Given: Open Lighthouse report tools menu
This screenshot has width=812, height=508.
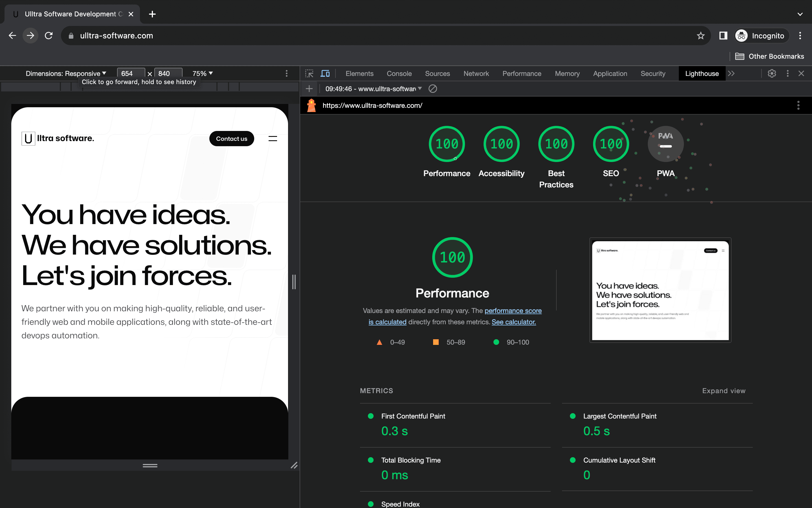Looking at the screenshot, I should 798,106.
